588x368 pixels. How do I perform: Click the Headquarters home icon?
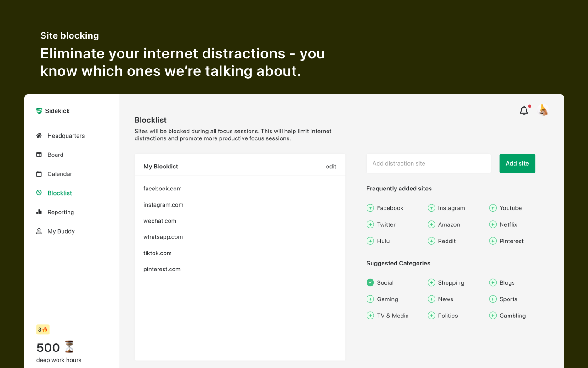point(39,136)
